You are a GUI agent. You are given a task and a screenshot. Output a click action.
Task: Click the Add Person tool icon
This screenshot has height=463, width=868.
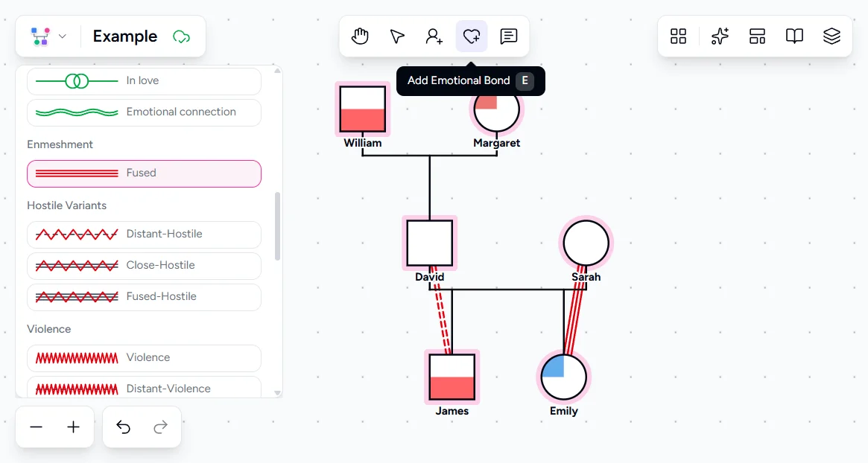[x=434, y=36]
